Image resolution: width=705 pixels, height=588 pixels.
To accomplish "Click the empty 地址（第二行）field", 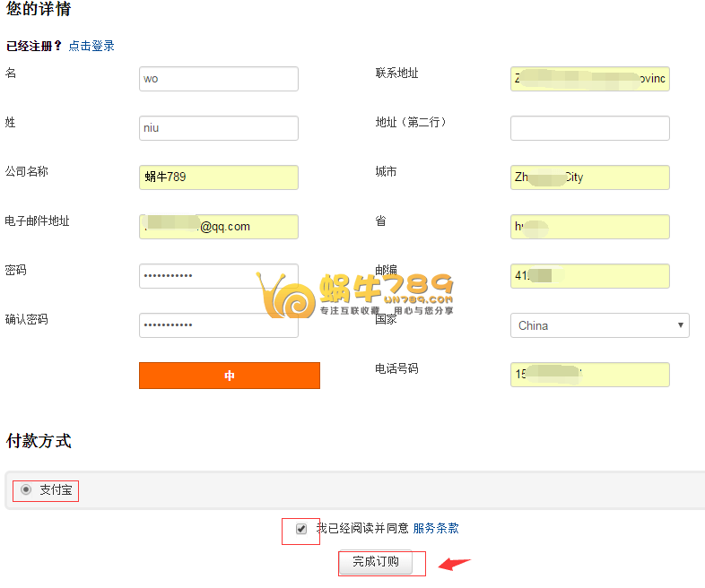I will pyautogui.click(x=589, y=128).
